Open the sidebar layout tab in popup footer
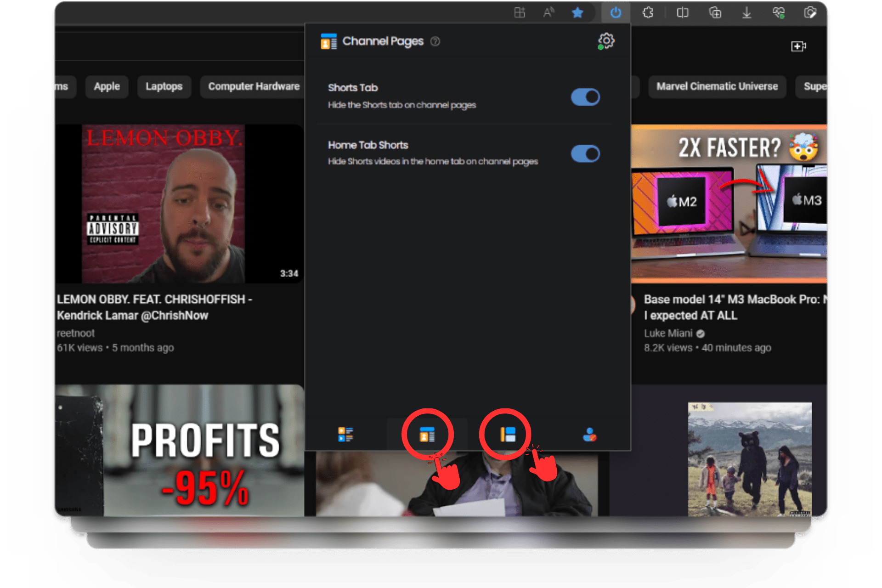This screenshot has width=882, height=588. pos(508,434)
